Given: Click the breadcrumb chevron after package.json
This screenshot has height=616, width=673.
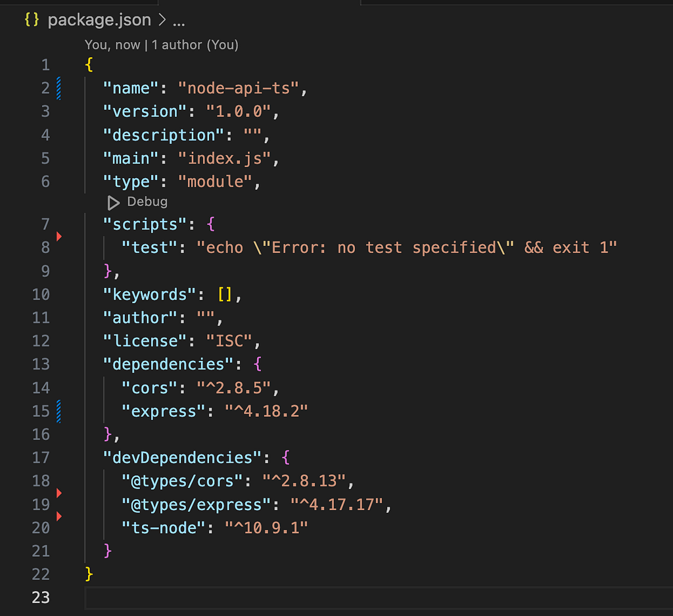Looking at the screenshot, I should 162,20.
